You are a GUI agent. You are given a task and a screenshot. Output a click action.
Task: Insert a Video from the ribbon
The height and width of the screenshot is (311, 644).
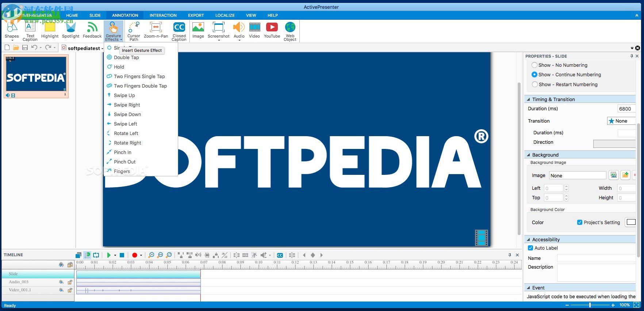(x=254, y=31)
